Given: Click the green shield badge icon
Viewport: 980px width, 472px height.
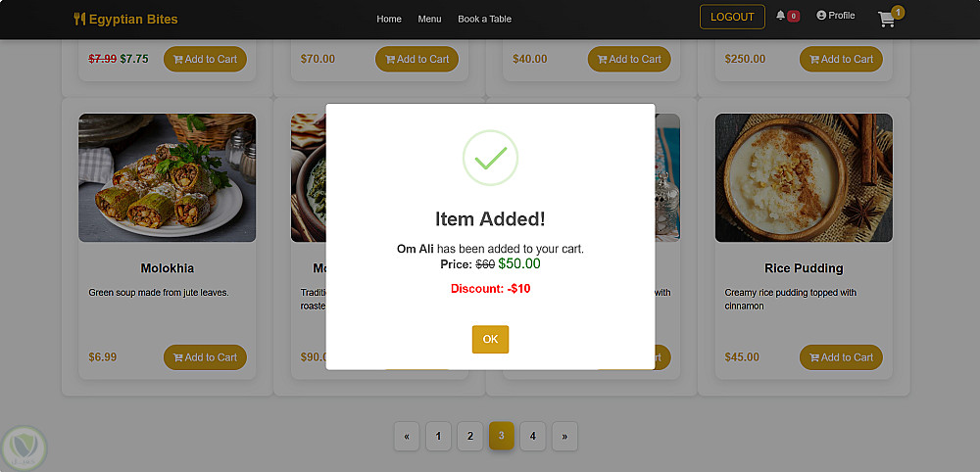Looking at the screenshot, I should (24, 448).
